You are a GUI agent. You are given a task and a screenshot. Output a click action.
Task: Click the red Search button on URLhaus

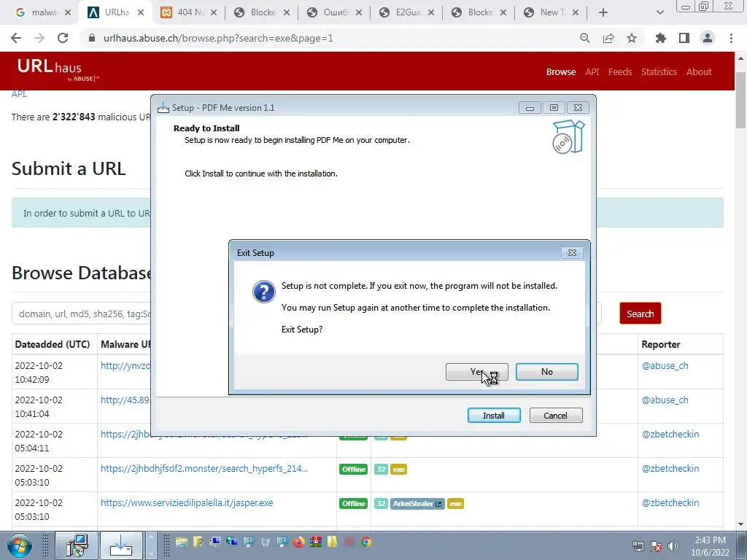640,314
